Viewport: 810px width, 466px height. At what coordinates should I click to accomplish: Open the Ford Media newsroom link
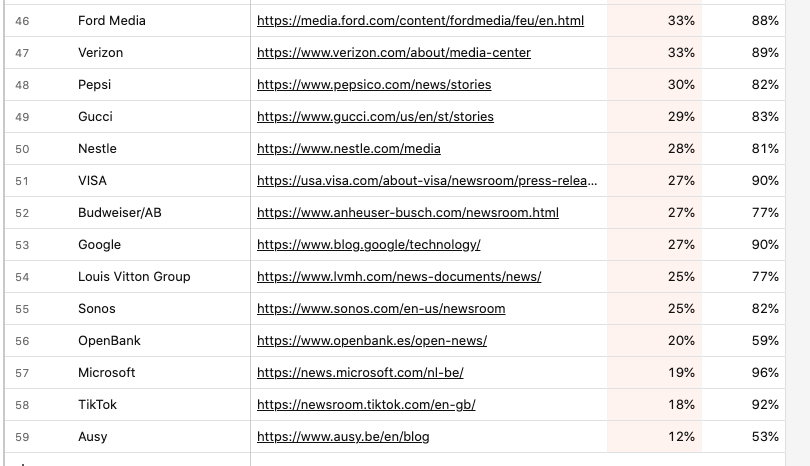(x=420, y=21)
